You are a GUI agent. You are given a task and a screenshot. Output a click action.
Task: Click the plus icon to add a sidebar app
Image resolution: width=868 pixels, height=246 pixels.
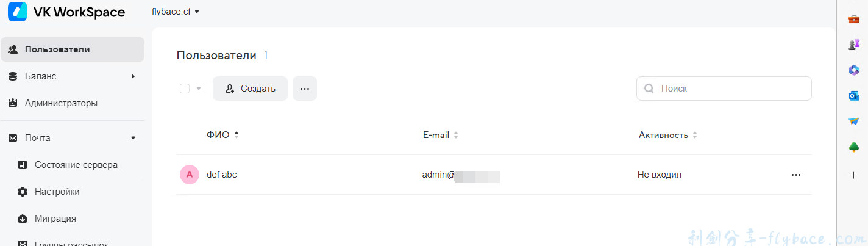(x=853, y=175)
